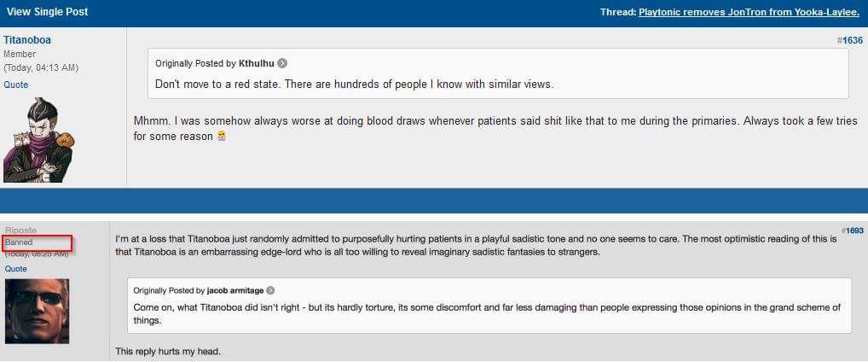
Task: Click Kthulhu's name in quoted post
Action: [257, 63]
